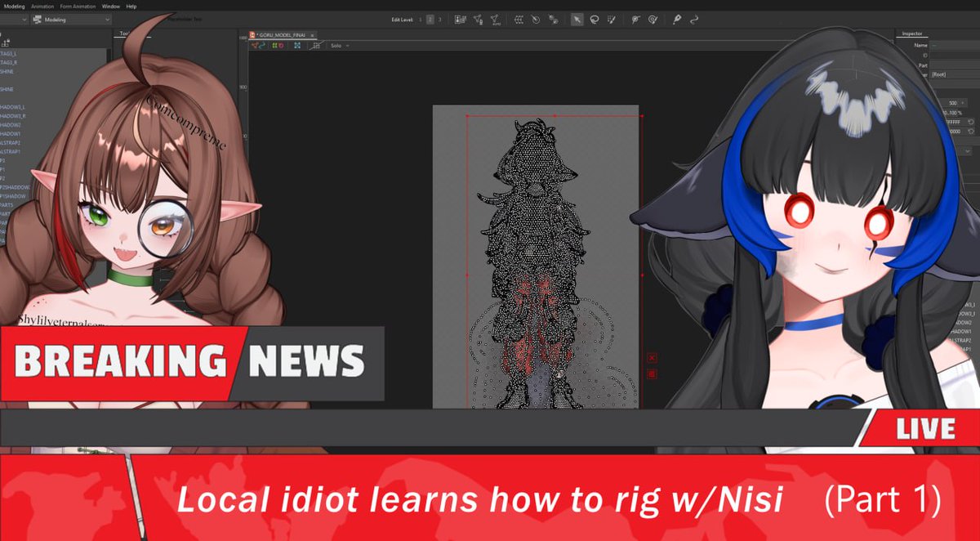The height and width of the screenshot is (541, 980).
Task: Reset the 000000 color value
Action: tap(971, 132)
